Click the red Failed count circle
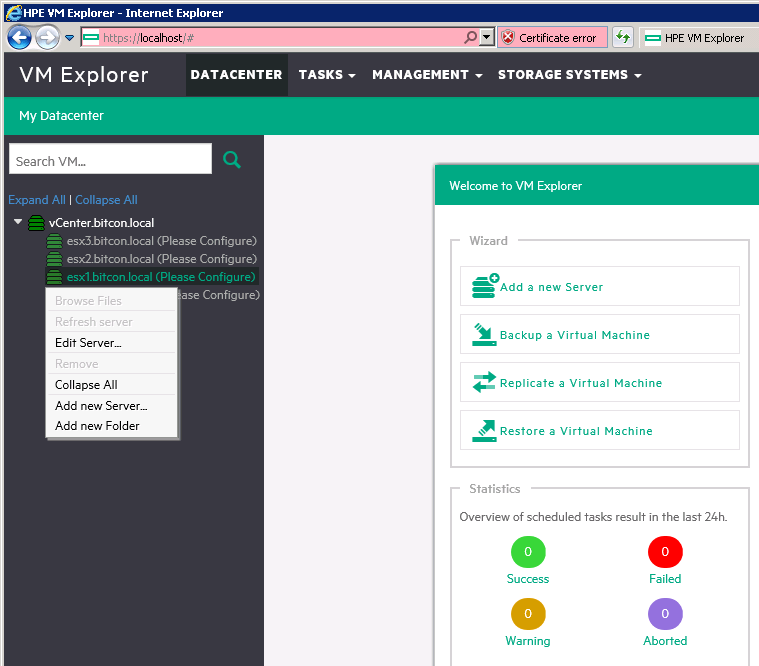The image size is (759, 666). [665, 552]
